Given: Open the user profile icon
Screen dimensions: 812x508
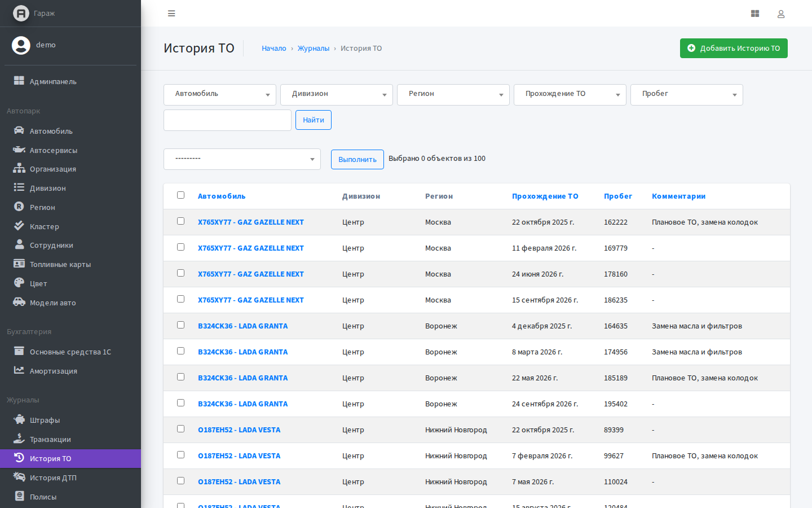Looking at the screenshot, I should click(781, 14).
